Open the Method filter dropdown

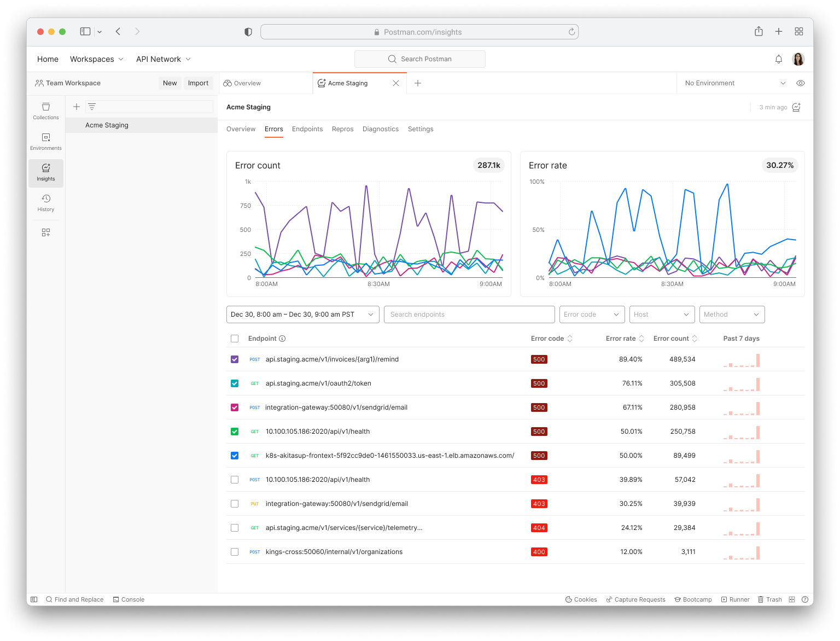click(x=732, y=314)
